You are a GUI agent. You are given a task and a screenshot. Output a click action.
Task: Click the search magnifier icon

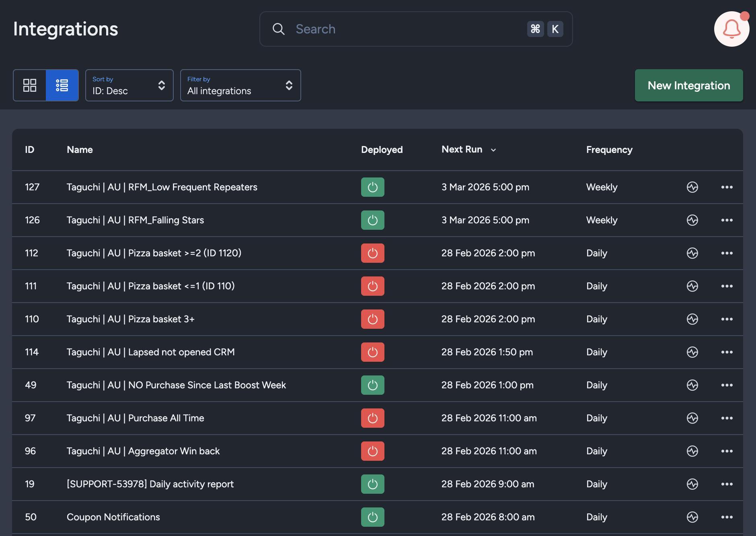(x=279, y=29)
